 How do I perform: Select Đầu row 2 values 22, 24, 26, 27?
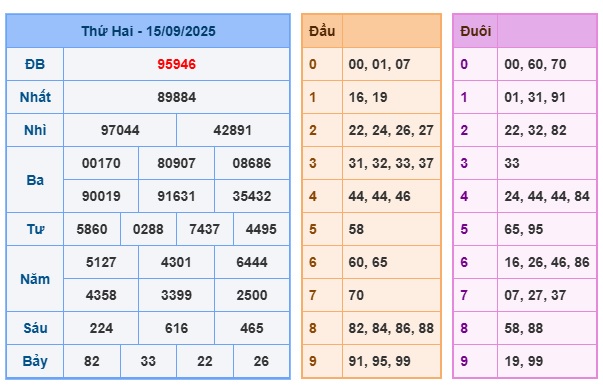click(391, 130)
